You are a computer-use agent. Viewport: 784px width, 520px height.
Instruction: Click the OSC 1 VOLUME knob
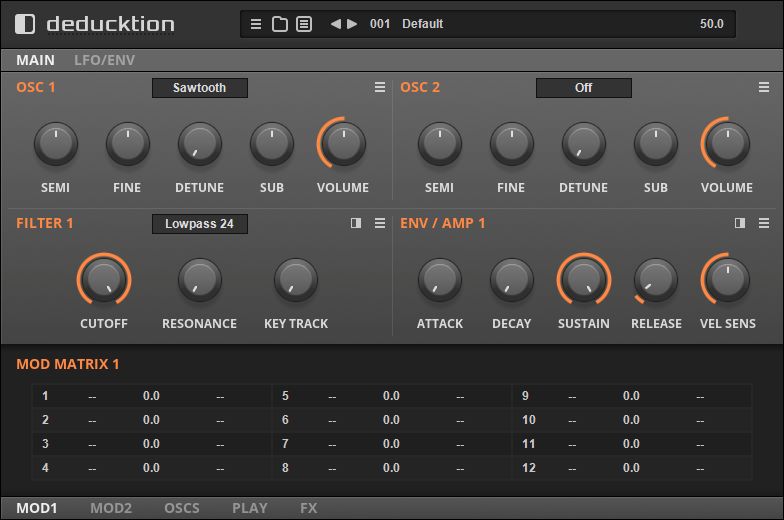point(344,144)
